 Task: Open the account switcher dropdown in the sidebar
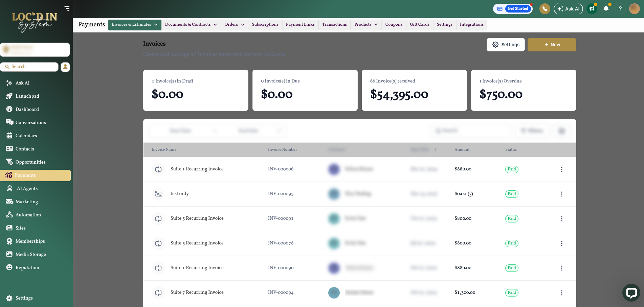click(35, 50)
